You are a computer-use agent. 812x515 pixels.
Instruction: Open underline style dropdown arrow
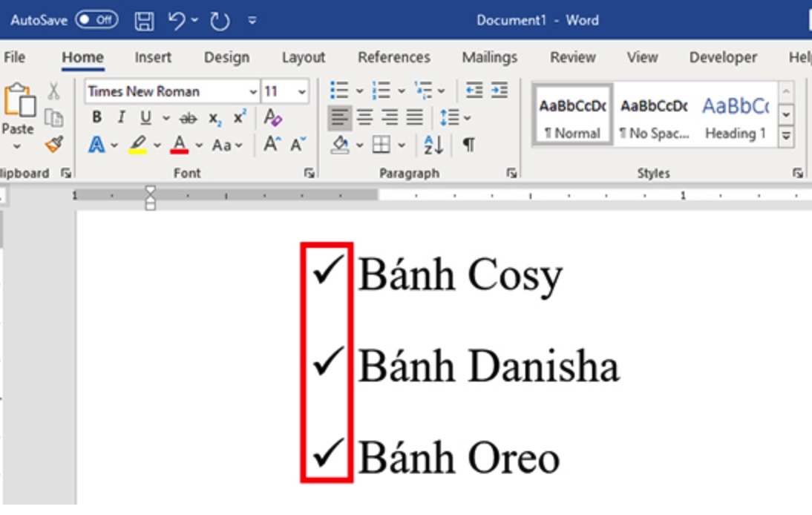(166, 118)
